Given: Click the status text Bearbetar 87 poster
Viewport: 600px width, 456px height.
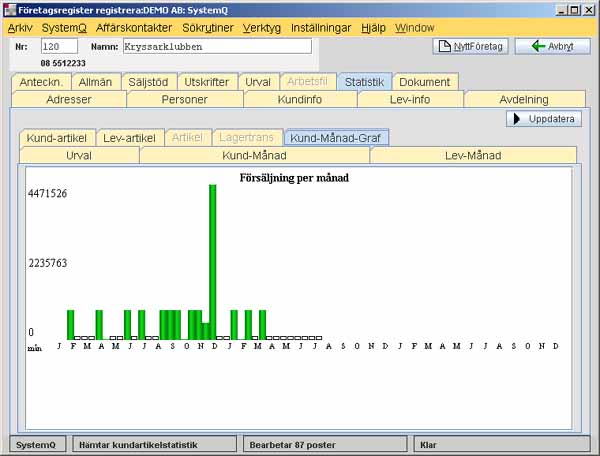Looking at the screenshot, I should 292,445.
